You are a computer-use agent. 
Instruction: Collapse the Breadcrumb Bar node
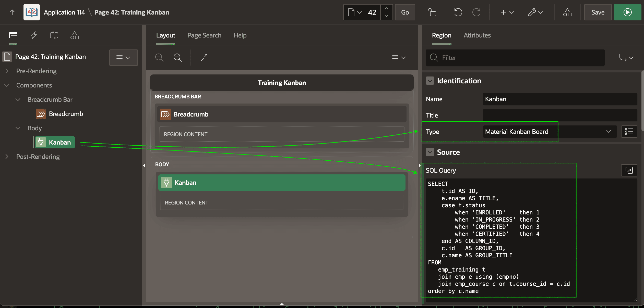18,99
